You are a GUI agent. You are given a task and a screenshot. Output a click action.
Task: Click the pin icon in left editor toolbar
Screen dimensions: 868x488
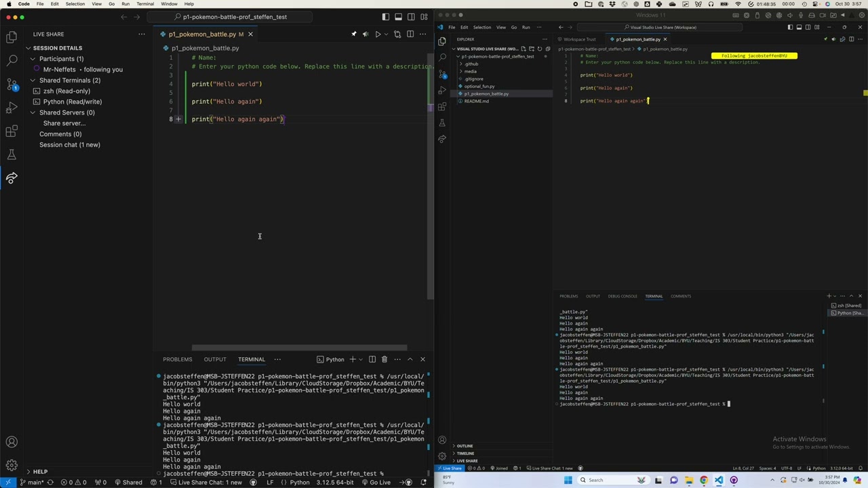353,34
